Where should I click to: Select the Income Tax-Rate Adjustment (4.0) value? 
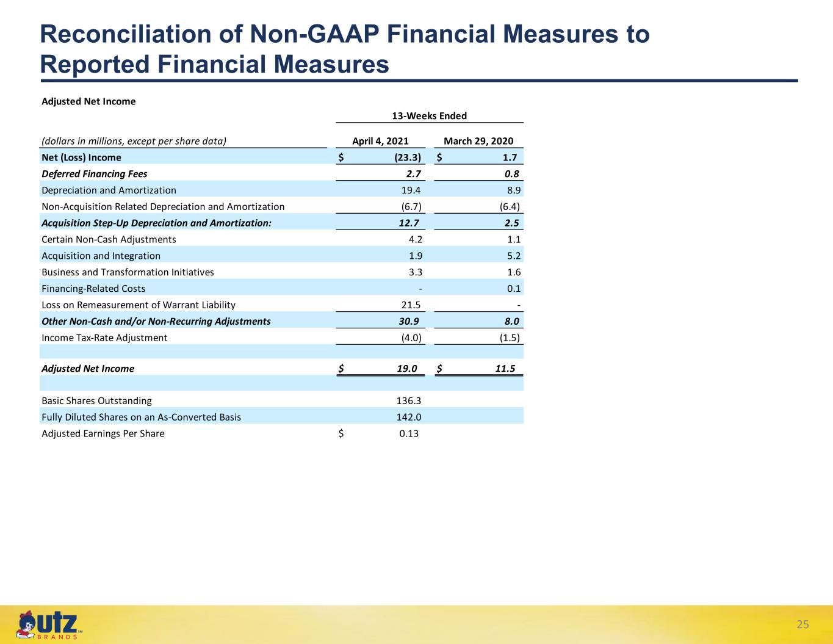[x=411, y=338]
